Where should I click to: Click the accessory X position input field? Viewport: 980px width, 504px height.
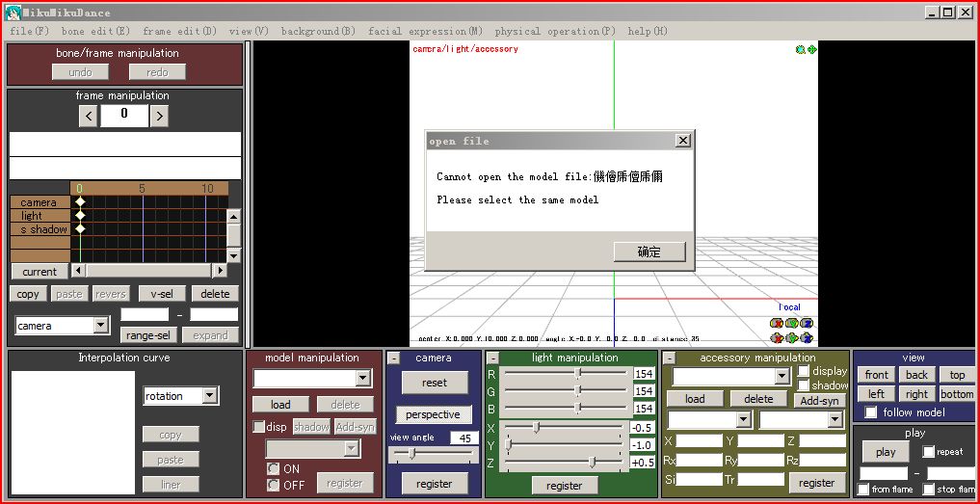tap(700, 440)
